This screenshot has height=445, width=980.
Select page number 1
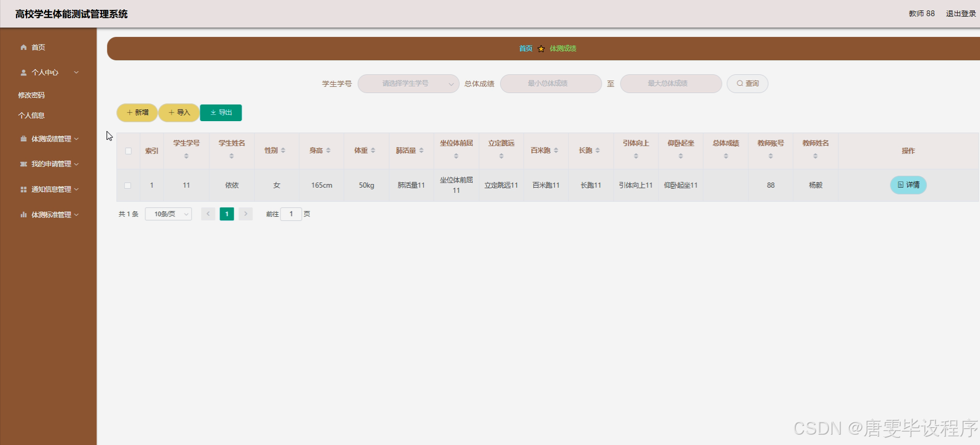pos(227,214)
